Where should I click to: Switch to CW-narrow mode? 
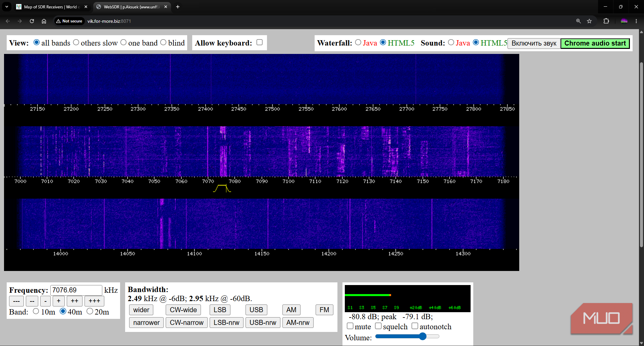click(186, 323)
